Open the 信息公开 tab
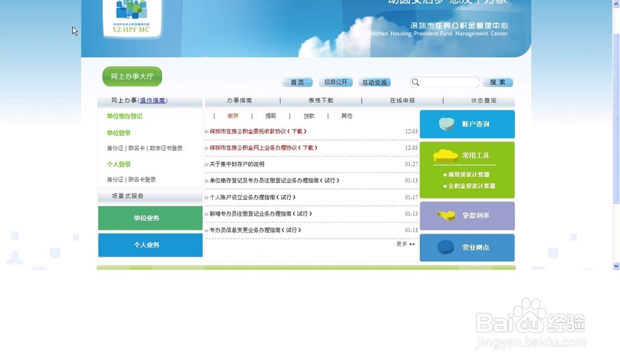Viewport: 620px width, 364px height. 335,81
